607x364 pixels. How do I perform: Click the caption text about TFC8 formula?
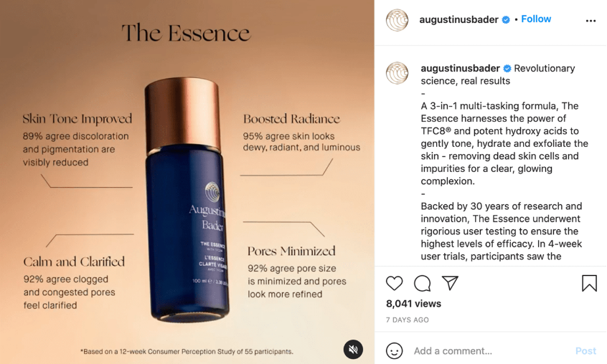[x=504, y=143]
